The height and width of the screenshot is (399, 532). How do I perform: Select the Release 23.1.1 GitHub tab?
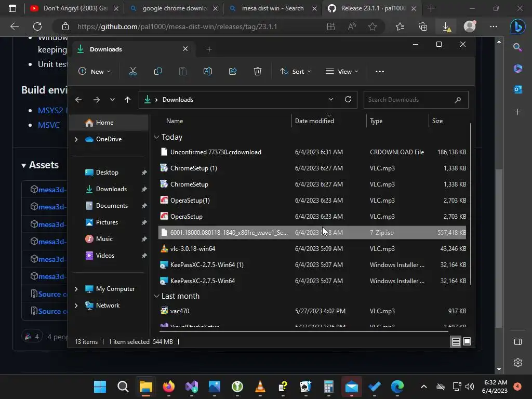tap(372, 8)
